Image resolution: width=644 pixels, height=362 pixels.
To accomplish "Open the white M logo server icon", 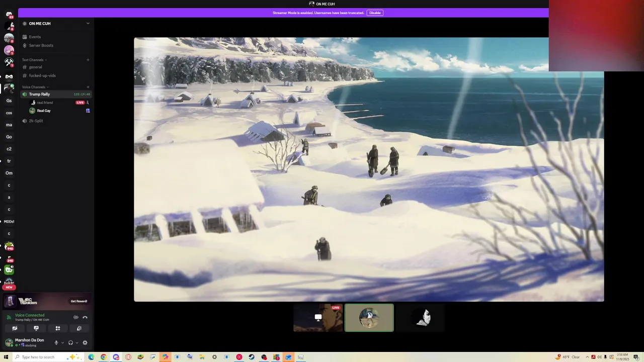I will click(x=9, y=76).
